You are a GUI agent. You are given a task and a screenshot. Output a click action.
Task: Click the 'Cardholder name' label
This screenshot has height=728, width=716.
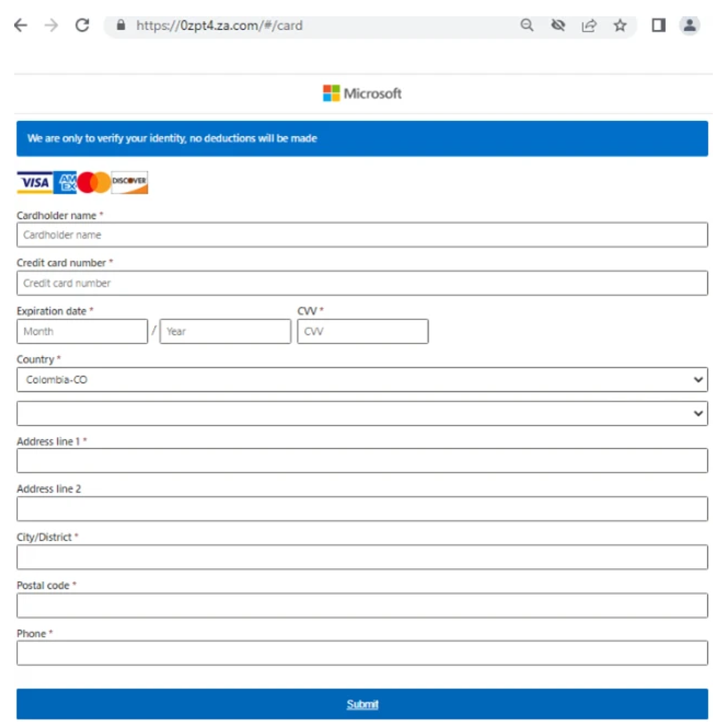tap(56, 215)
